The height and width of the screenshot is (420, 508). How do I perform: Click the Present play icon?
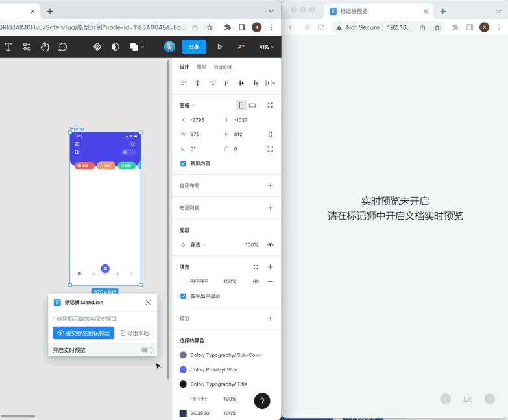tap(220, 47)
